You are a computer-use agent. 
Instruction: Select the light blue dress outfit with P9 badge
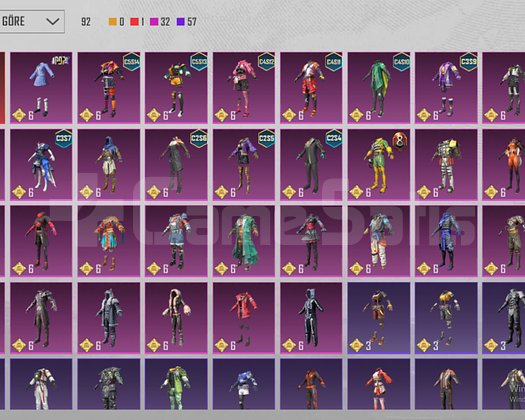pos(41,88)
